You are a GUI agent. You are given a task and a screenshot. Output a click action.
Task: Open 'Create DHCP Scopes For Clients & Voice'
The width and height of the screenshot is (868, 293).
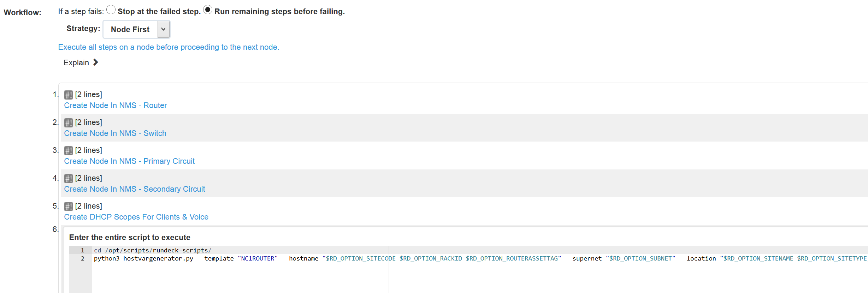pos(136,217)
